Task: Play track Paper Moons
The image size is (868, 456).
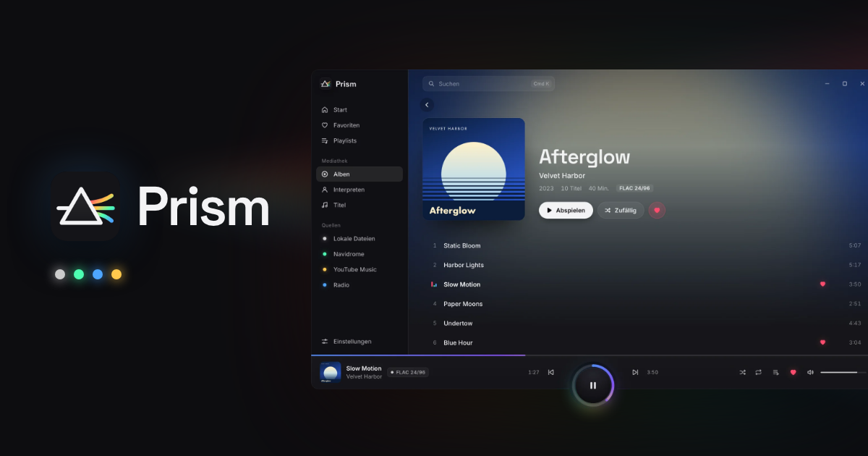Action: (463, 304)
